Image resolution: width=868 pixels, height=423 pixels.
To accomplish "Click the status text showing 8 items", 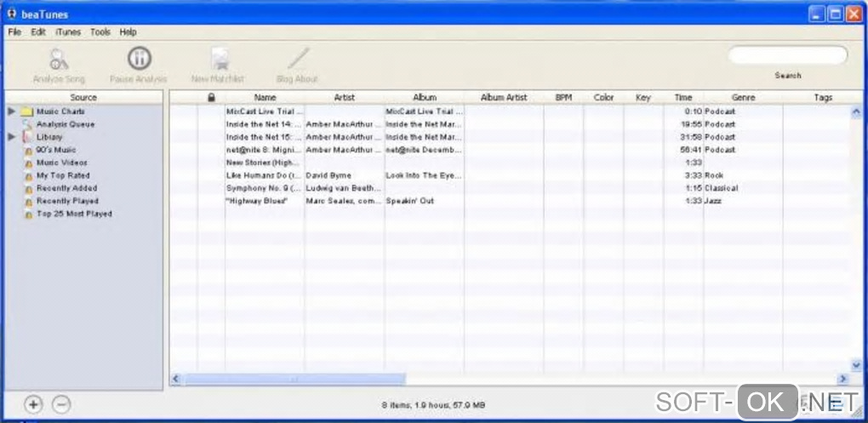I will (433, 405).
